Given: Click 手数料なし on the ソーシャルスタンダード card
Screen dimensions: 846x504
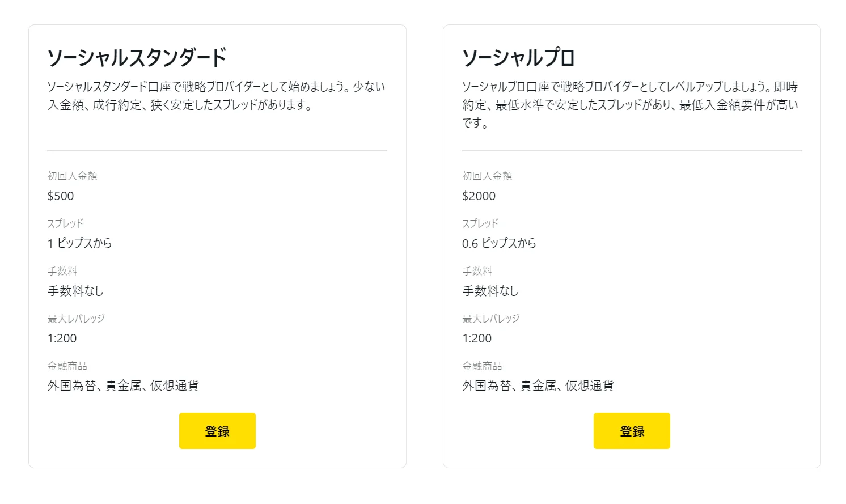Looking at the screenshot, I should [75, 291].
